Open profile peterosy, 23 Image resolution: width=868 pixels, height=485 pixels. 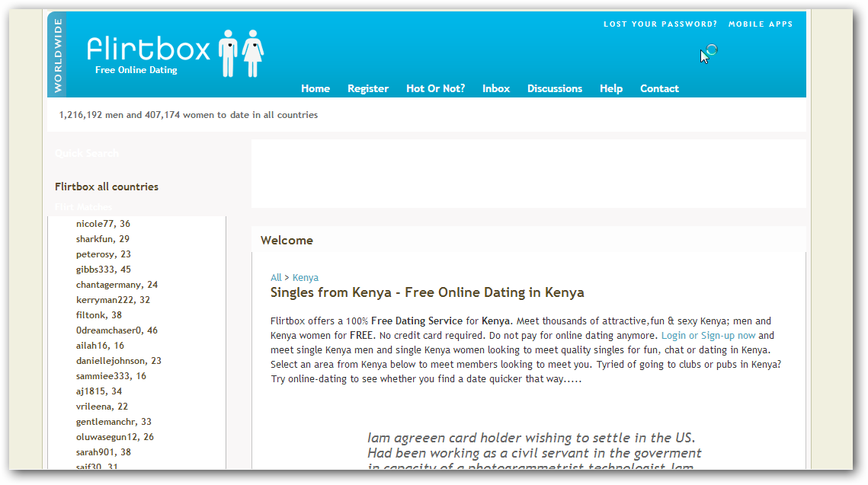[x=104, y=254]
